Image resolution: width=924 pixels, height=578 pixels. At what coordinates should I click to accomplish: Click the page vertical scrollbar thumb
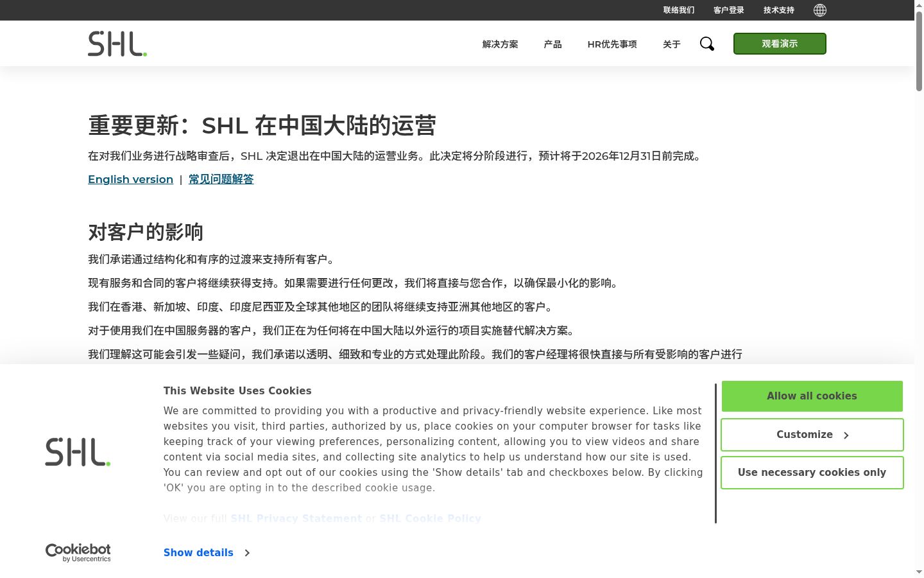point(919,51)
